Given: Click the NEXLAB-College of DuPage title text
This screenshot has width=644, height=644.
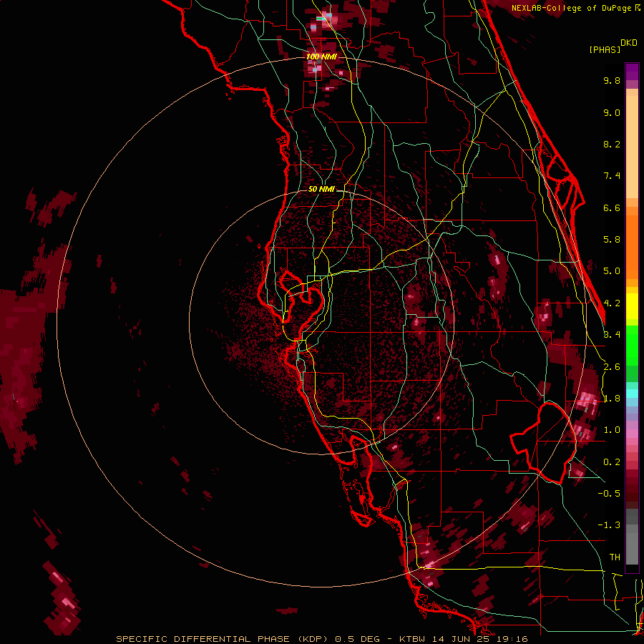Looking at the screenshot, I should 572,8.
